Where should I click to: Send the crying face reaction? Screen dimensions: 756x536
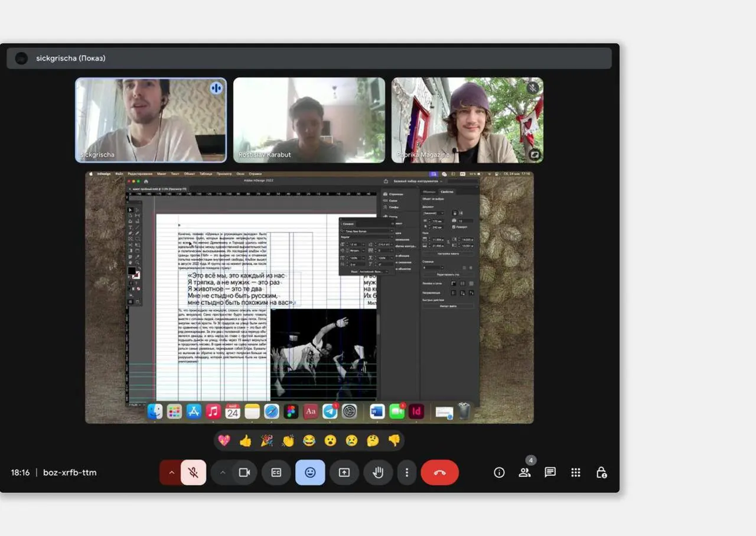pyautogui.click(x=351, y=440)
